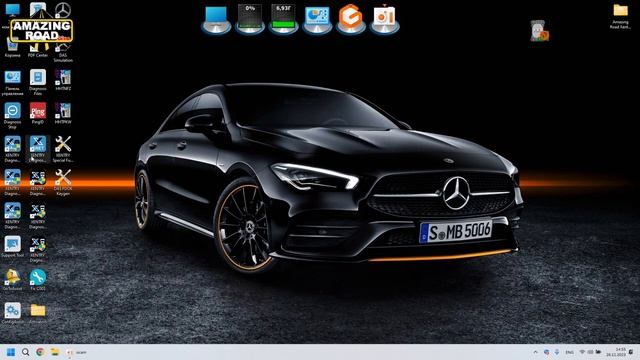Open the Windows Start menu
640x360 pixels.
[11, 352]
